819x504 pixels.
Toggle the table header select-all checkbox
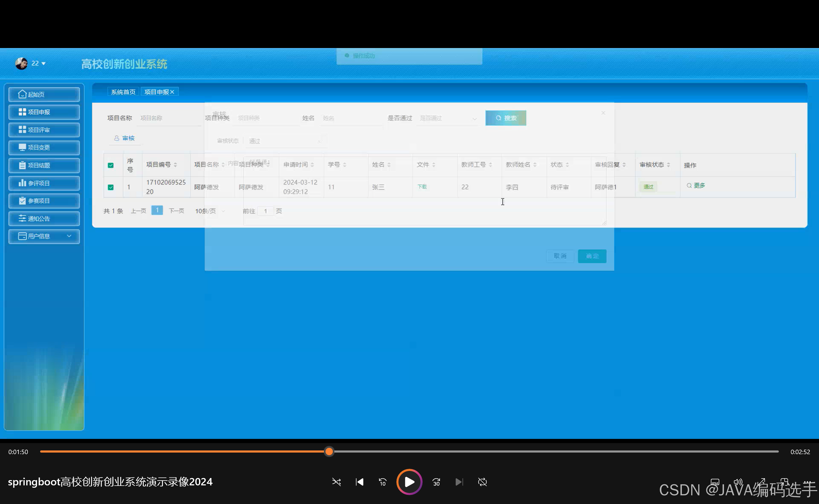coord(111,165)
